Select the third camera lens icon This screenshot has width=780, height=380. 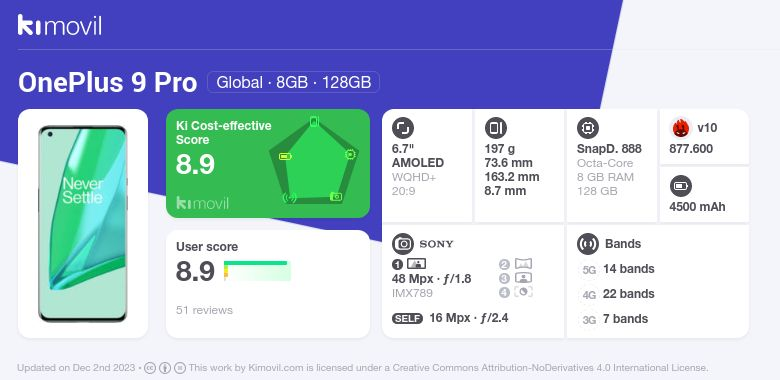516,278
